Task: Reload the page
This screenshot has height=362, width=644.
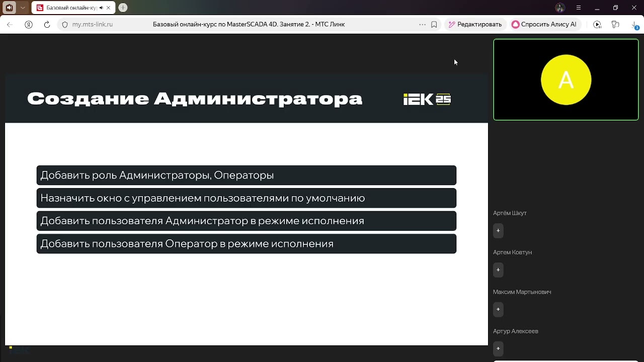Action: (47, 24)
